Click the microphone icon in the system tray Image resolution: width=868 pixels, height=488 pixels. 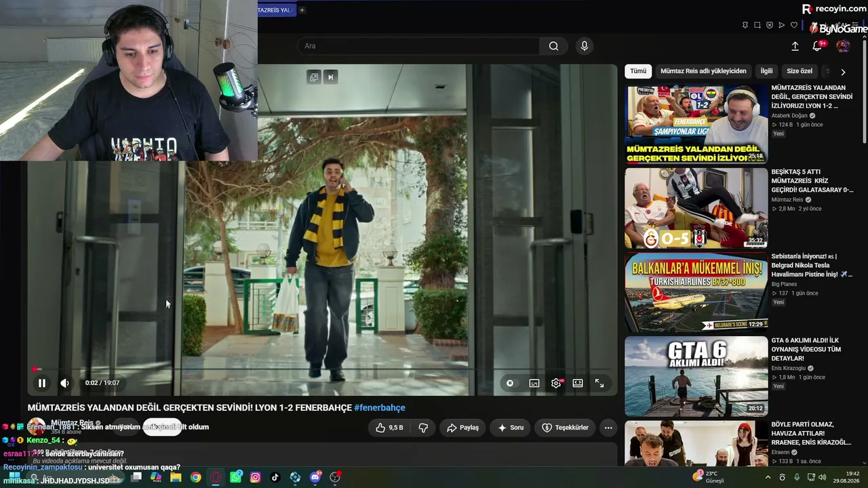point(797,477)
